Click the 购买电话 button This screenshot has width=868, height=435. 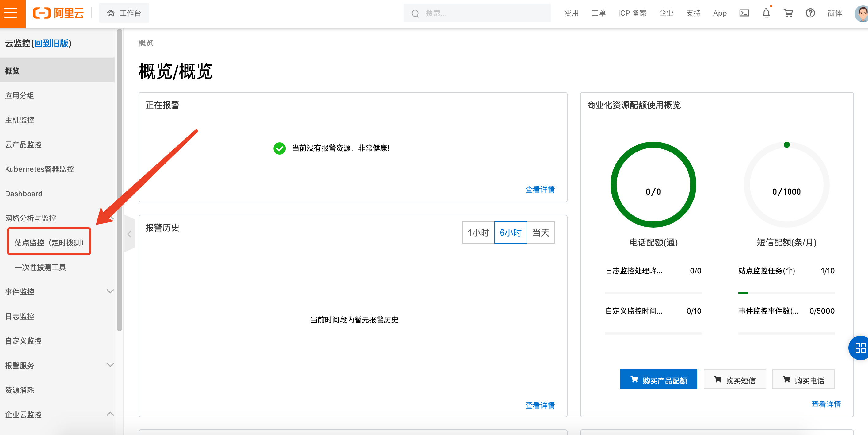[x=804, y=379]
